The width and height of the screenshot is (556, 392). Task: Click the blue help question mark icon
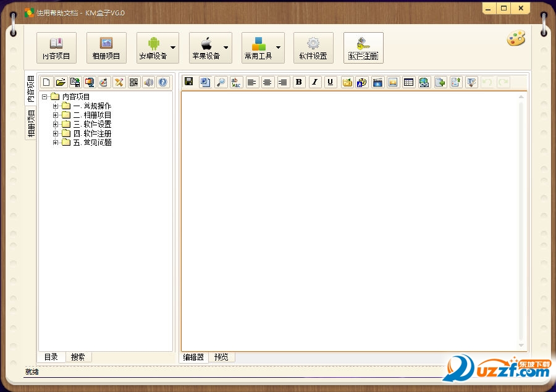(162, 82)
